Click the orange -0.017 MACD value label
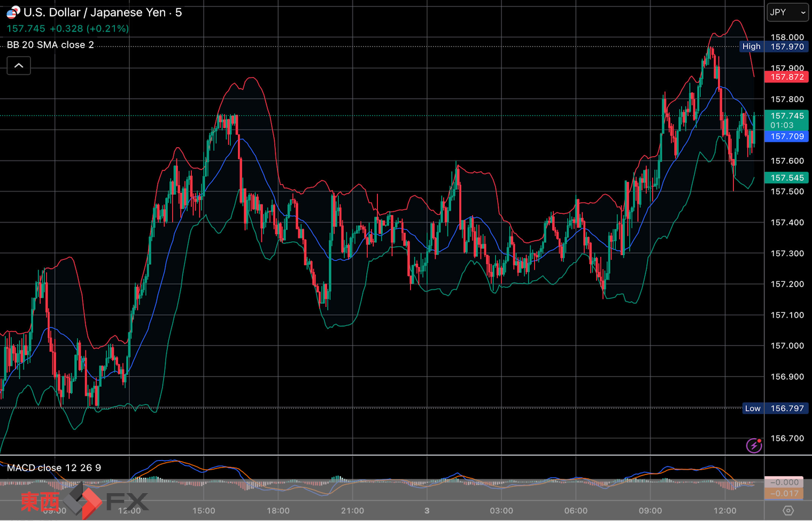The width and height of the screenshot is (812, 521). coord(784,493)
